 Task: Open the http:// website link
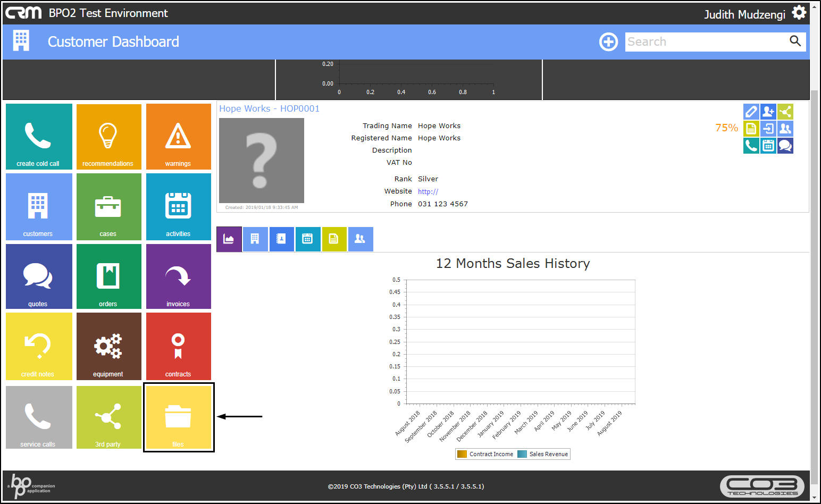point(428,191)
